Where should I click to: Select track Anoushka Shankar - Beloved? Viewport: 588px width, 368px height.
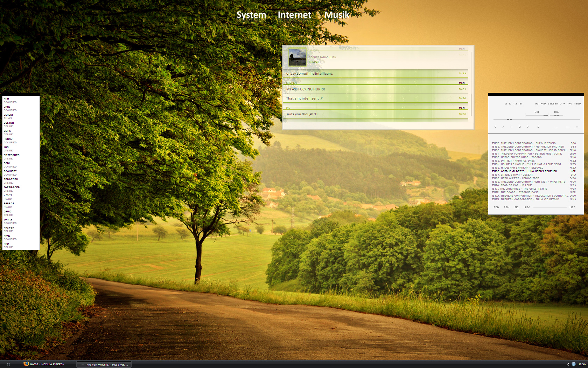pyautogui.click(x=534, y=168)
